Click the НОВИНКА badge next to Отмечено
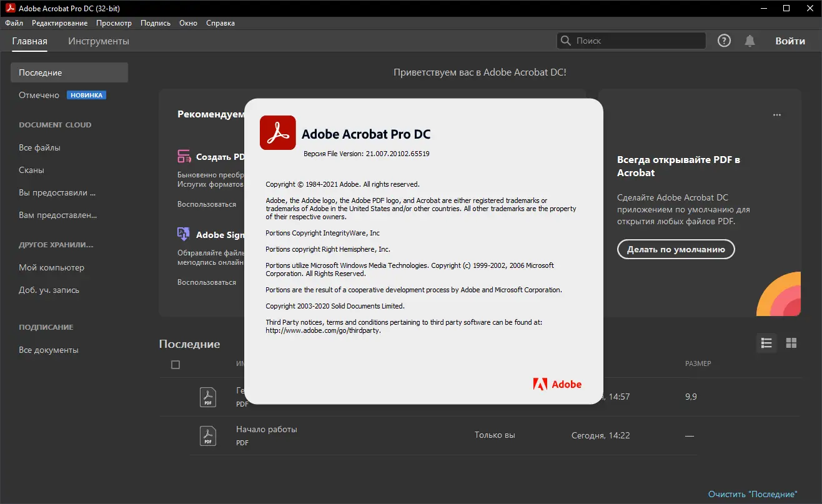 [86, 95]
